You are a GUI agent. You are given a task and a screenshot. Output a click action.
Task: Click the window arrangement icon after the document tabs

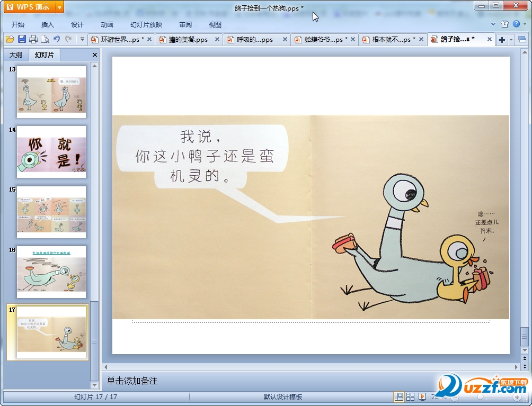[522, 40]
